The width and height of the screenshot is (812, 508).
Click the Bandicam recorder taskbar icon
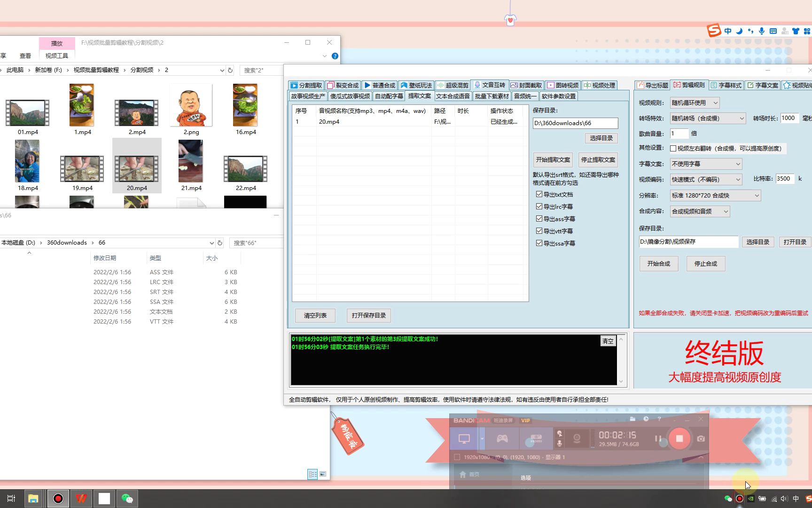(x=58, y=499)
